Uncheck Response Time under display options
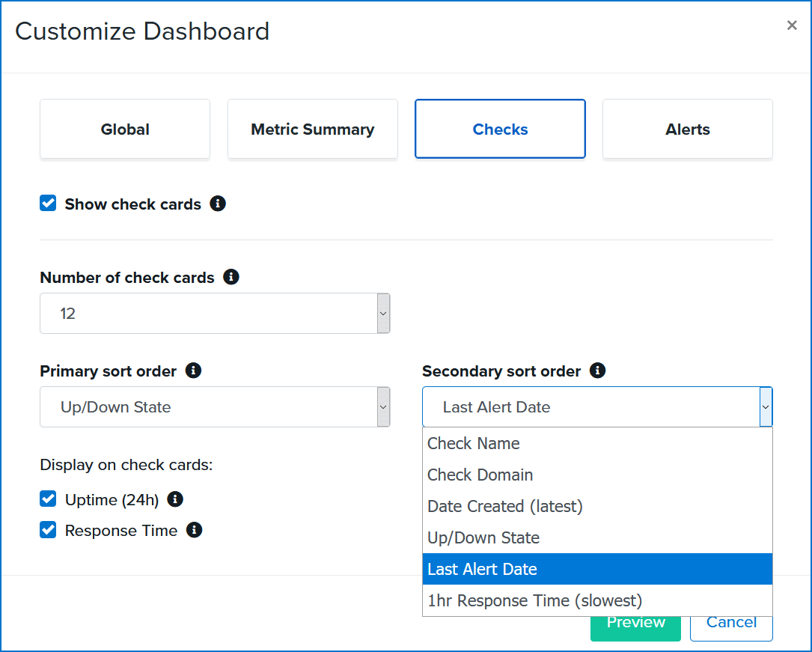The height and width of the screenshot is (652, 812). (x=47, y=529)
